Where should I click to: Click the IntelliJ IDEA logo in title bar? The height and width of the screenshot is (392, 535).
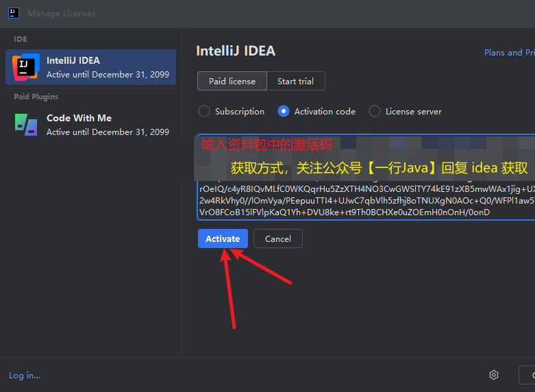tap(13, 13)
